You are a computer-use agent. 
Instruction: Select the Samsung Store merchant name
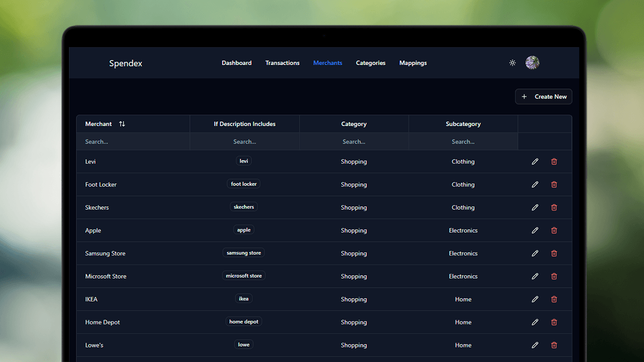pyautogui.click(x=106, y=253)
